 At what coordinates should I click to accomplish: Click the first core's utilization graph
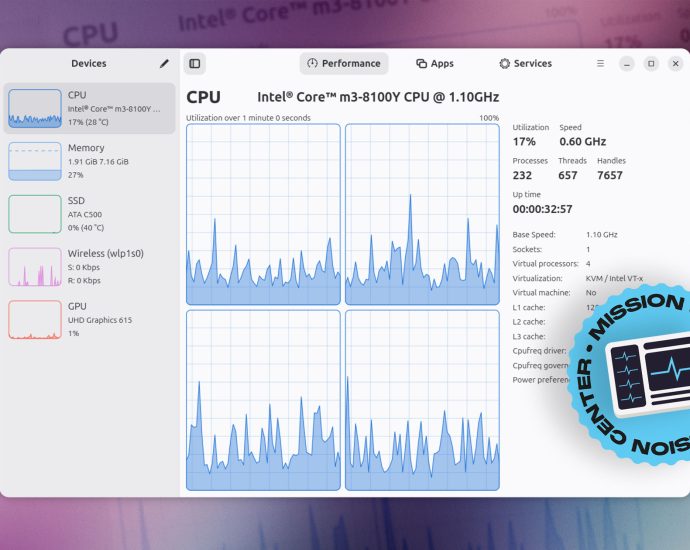[263, 214]
